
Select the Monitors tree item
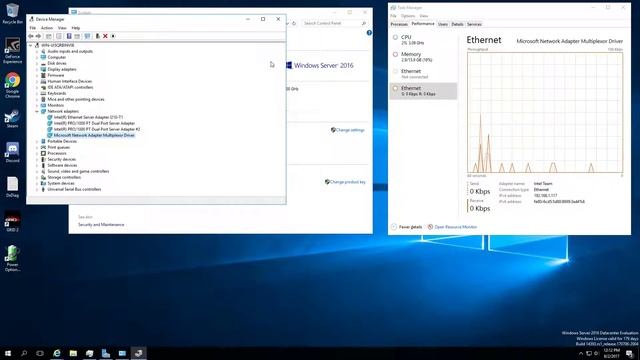point(56,105)
